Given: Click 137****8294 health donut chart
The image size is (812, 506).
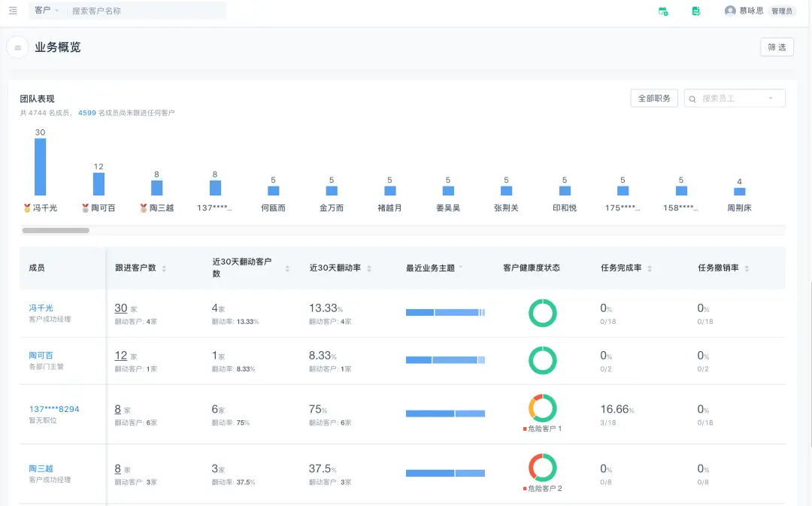Looking at the screenshot, I should (x=542, y=408).
